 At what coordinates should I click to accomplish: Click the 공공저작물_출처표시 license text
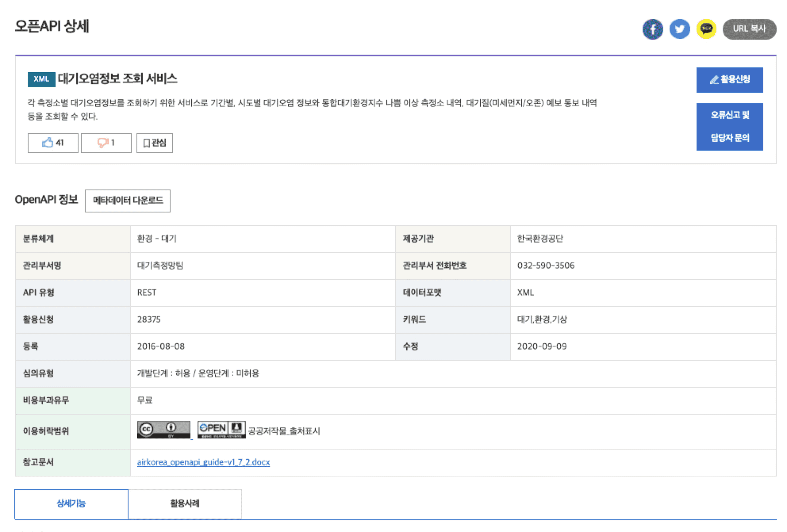(284, 431)
